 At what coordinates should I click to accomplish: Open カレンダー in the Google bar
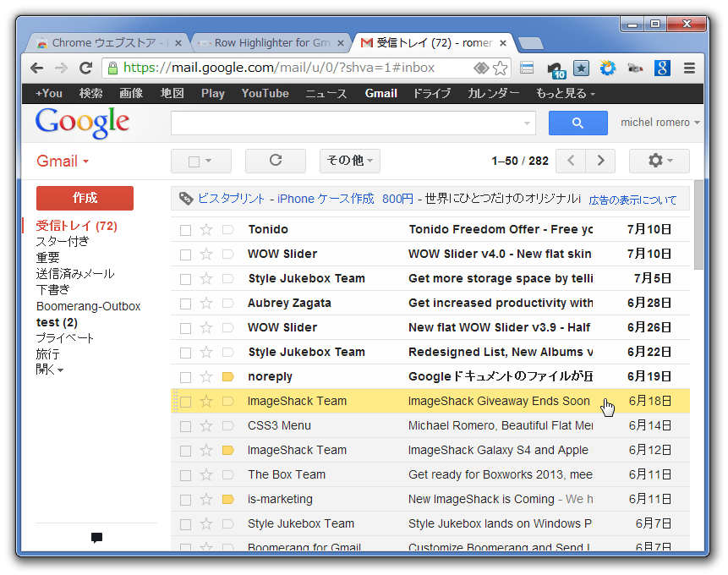coord(493,93)
